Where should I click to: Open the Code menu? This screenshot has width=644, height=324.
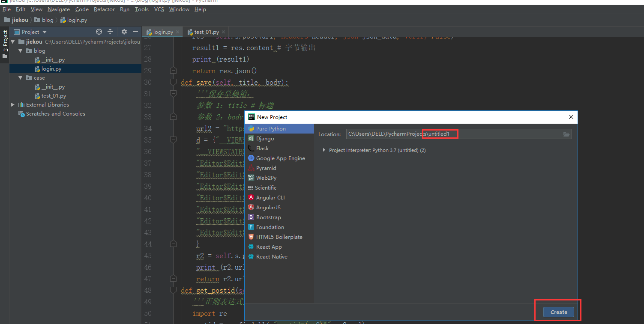pyautogui.click(x=82, y=9)
